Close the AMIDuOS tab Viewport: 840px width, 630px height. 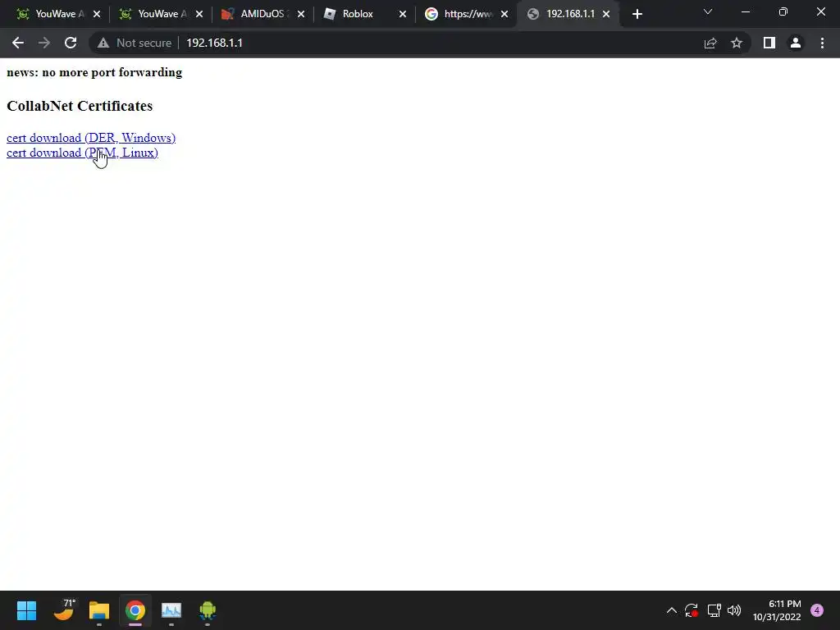pyautogui.click(x=300, y=15)
